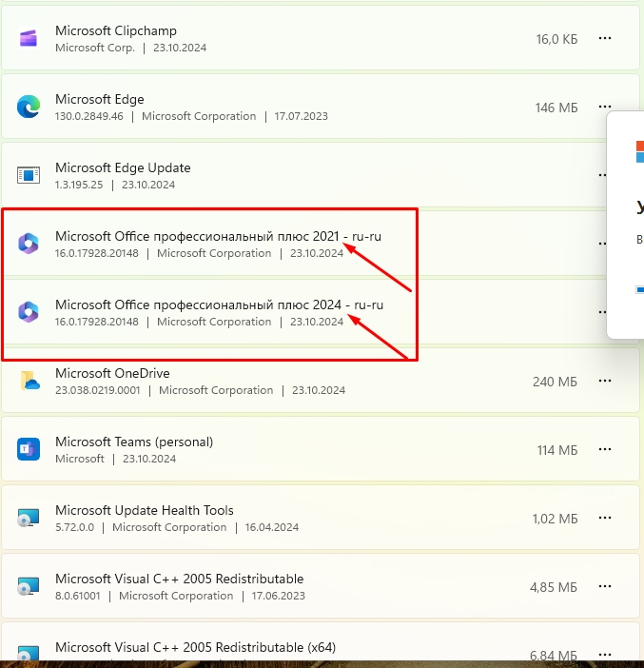Click Edge version 130.0.2849.46
The width and height of the screenshot is (644, 668).
pyautogui.click(x=89, y=116)
